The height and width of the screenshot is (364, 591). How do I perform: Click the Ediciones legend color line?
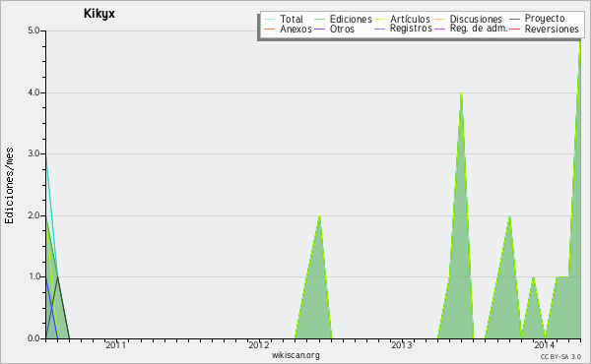[x=319, y=20]
